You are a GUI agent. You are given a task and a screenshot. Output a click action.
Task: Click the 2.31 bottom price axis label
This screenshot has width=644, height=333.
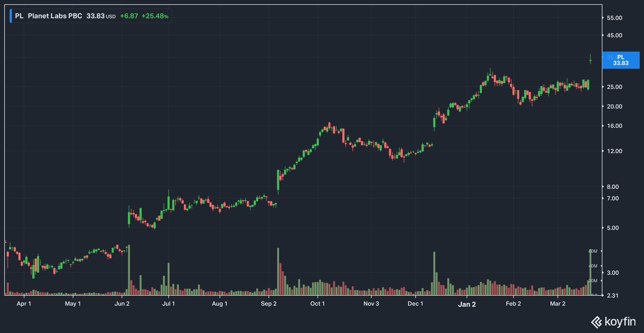pos(613,296)
